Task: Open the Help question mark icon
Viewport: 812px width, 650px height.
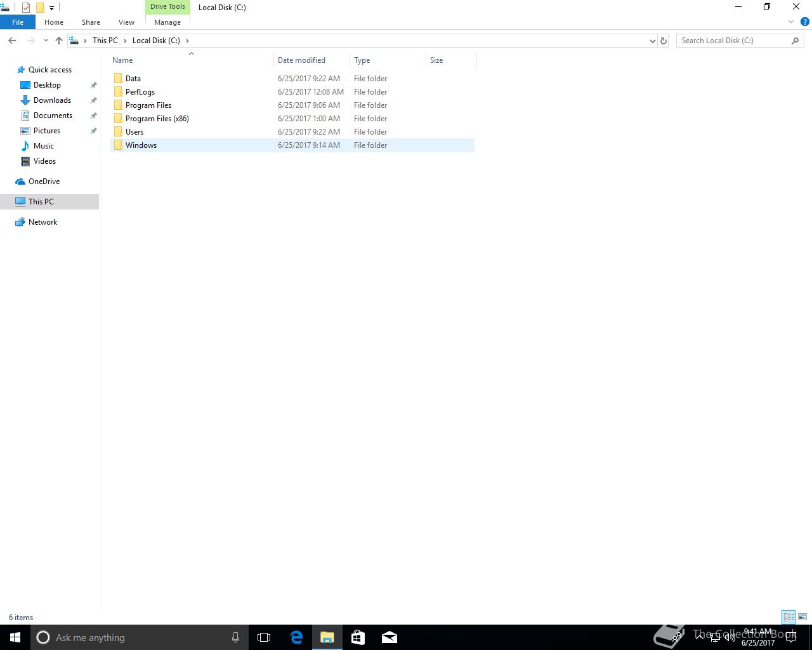Action: coord(804,22)
